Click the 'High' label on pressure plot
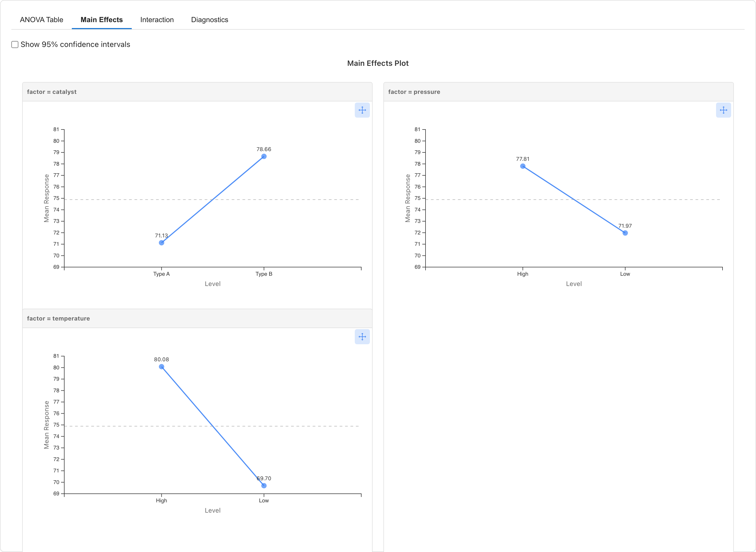The height and width of the screenshot is (552, 756). [523, 274]
